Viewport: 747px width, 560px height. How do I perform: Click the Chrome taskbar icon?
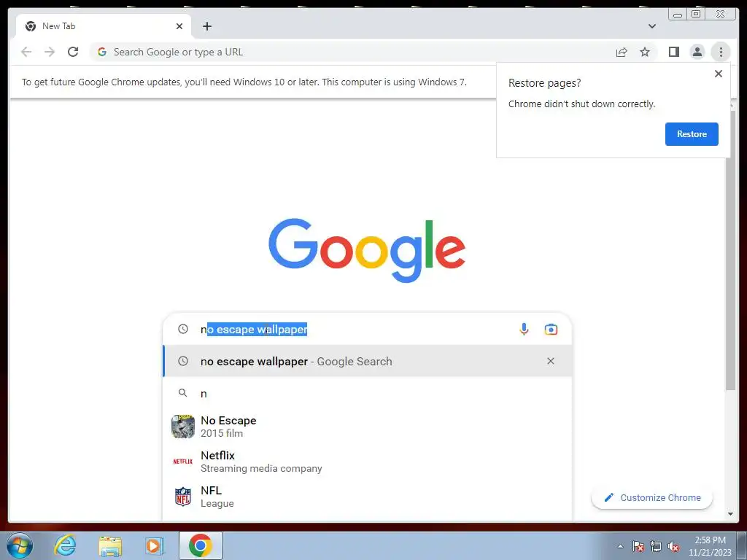pos(200,545)
